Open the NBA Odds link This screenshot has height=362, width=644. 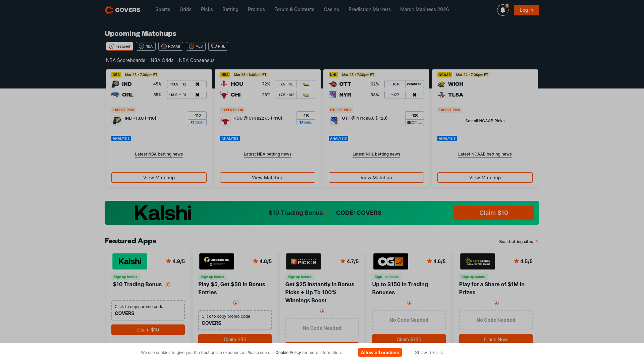click(162, 60)
